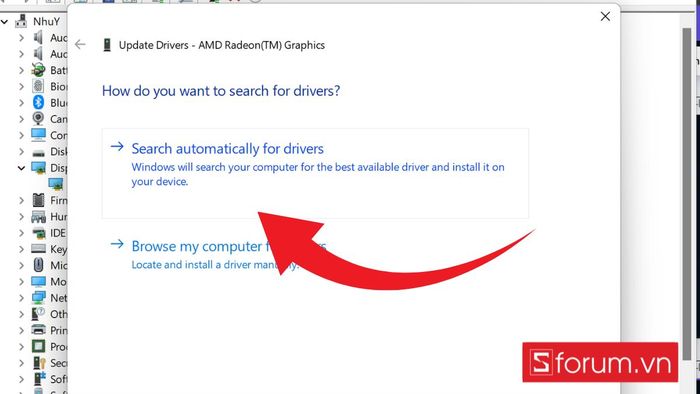Select the Bluetooth icon in device tree
Image resolution: width=700 pixels, height=394 pixels.
tap(38, 103)
